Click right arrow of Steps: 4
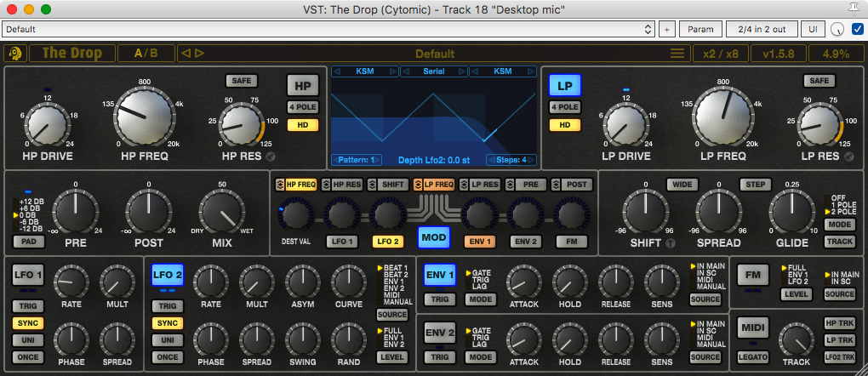This screenshot has height=376, width=868. click(531, 160)
